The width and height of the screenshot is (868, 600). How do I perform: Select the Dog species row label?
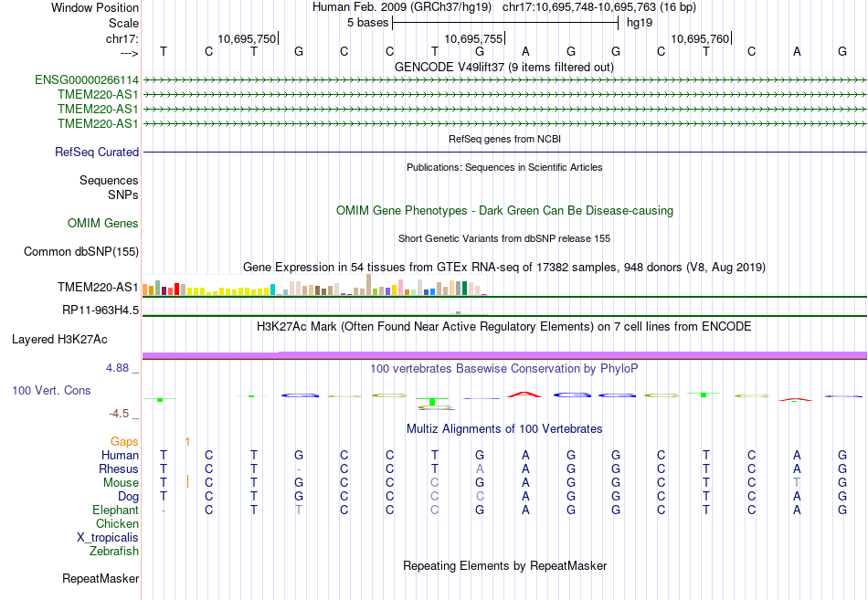[128, 497]
